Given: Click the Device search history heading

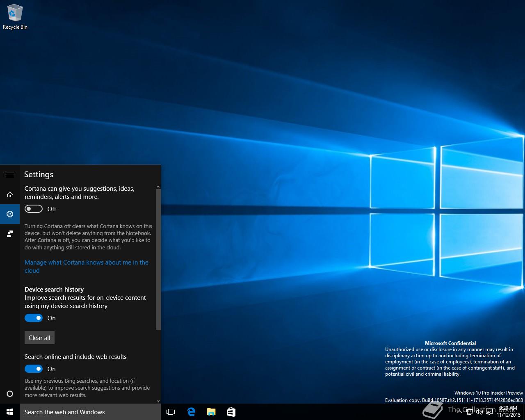Looking at the screenshot, I should (54, 289).
